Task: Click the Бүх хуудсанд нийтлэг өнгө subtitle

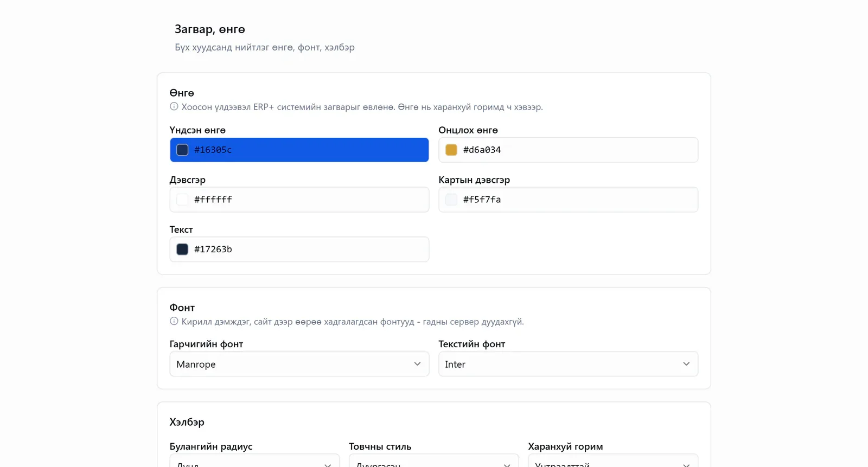Action: [x=265, y=48]
